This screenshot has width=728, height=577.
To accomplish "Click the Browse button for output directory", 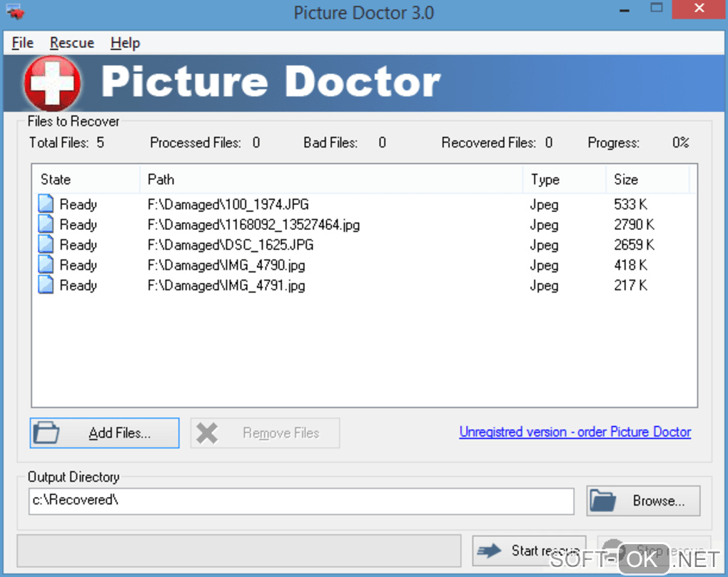I will (643, 501).
